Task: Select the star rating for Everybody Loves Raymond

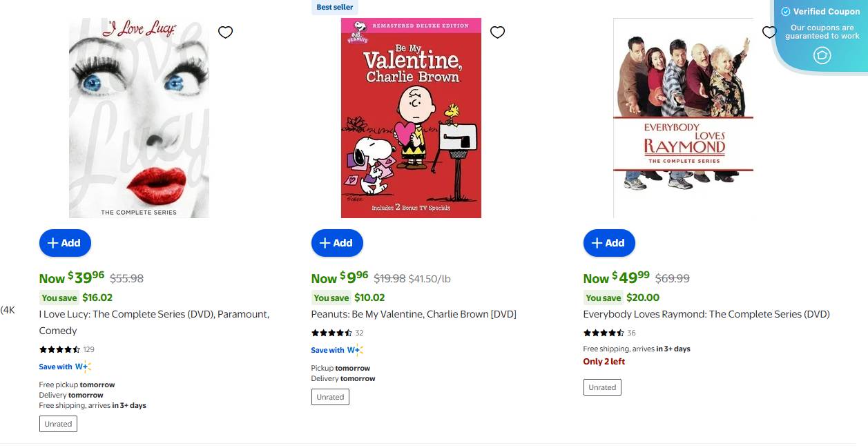Action: [601, 332]
